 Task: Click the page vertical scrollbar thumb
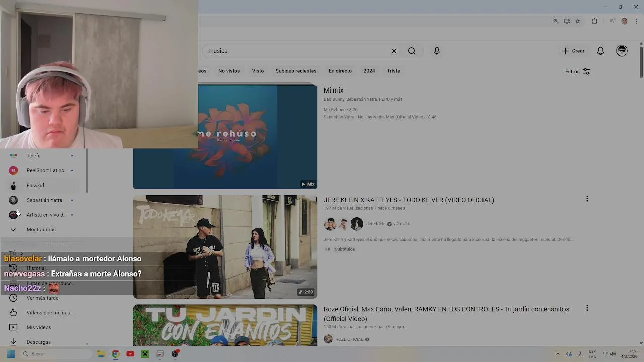(x=641, y=62)
